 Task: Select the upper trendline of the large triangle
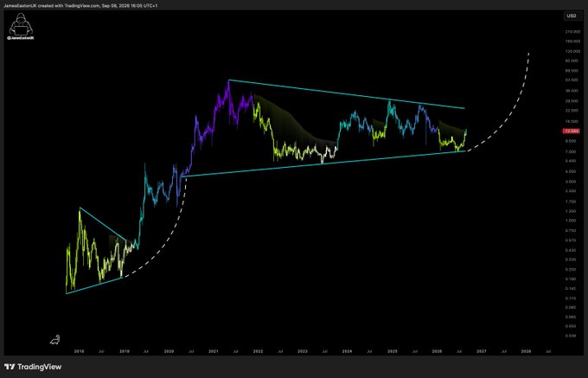(347, 94)
